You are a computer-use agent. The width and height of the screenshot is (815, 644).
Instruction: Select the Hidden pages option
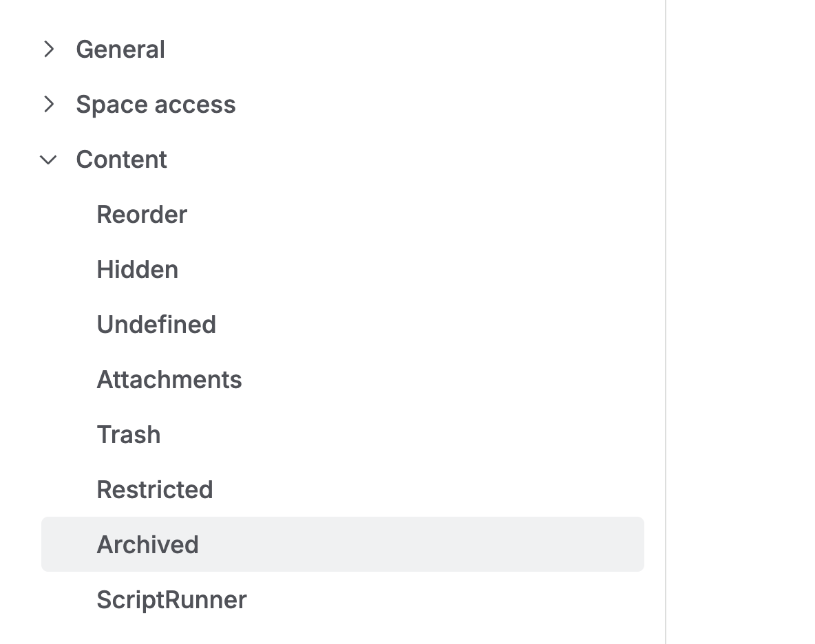137,269
